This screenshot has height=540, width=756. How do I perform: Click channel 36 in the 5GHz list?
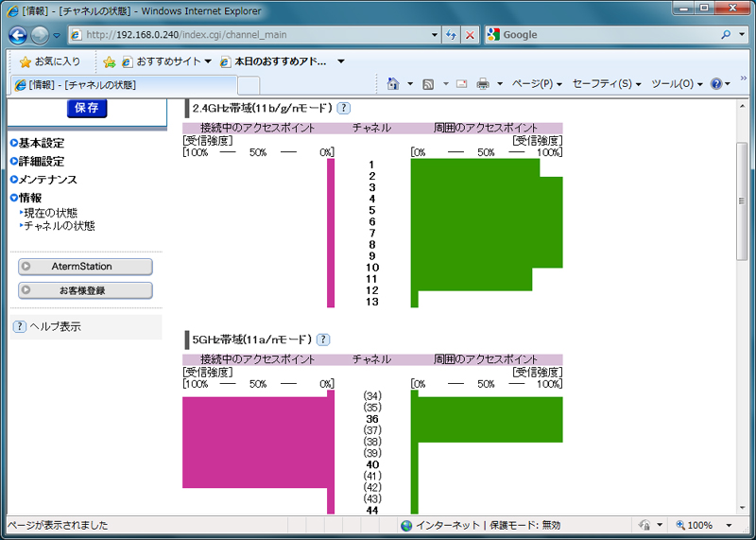[x=372, y=419]
